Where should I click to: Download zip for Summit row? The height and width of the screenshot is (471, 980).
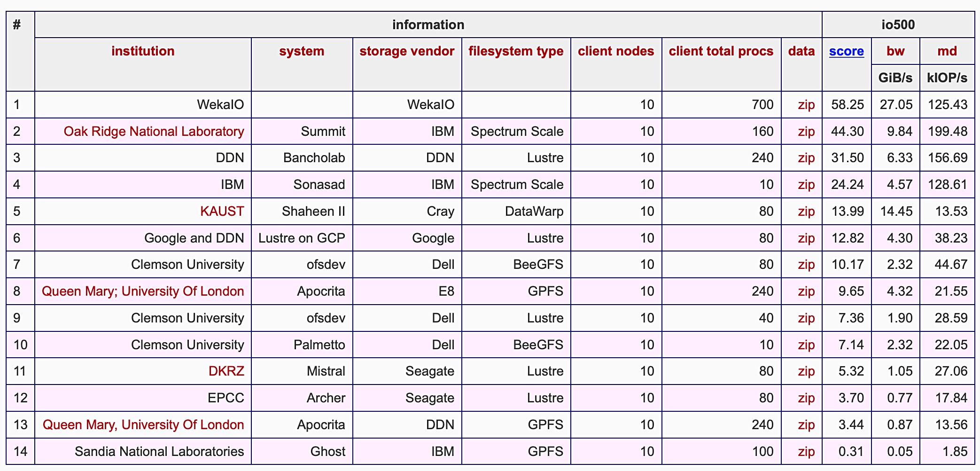tap(806, 131)
